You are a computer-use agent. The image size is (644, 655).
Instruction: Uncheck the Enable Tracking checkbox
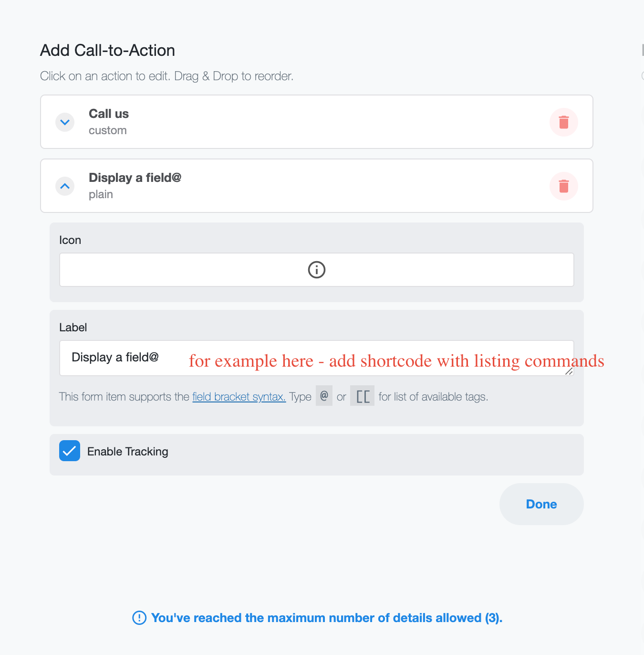click(x=70, y=451)
